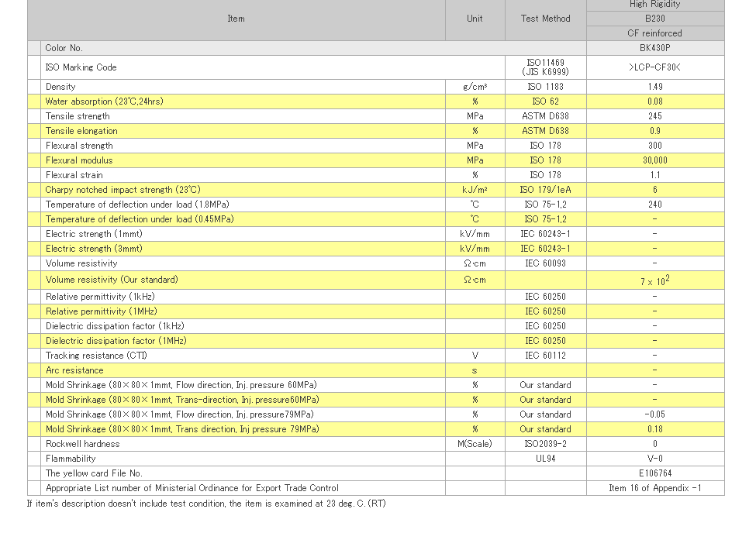Click the 'Tensile elongation' row label
This screenshot has width=756, height=533.
pyautogui.click(x=81, y=131)
